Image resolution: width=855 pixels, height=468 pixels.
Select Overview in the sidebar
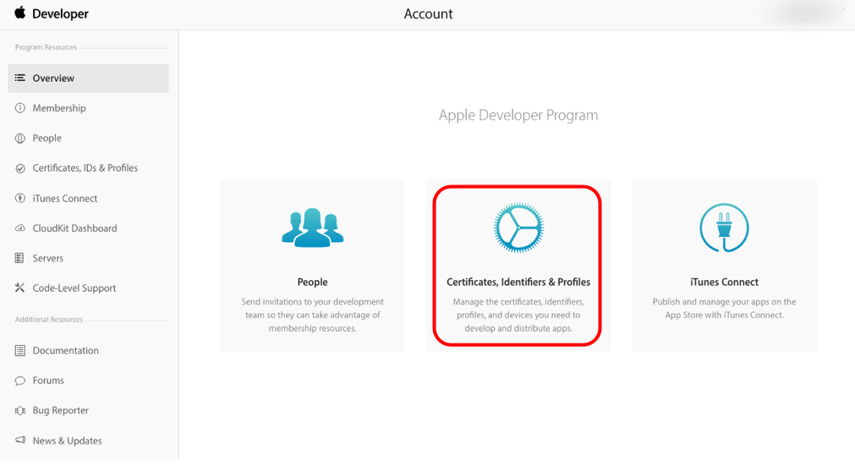point(88,78)
